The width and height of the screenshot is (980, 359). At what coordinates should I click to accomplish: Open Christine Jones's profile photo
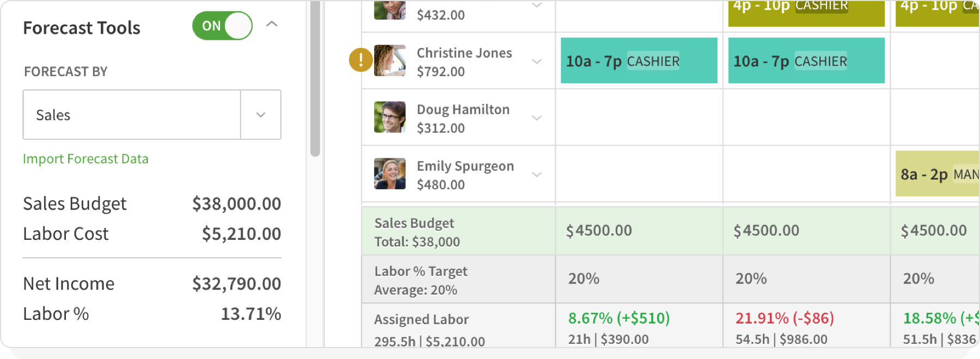coord(389,60)
